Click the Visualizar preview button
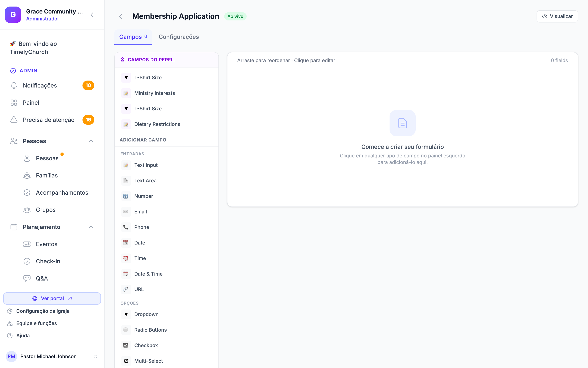This screenshot has width=588, height=368. 557,16
